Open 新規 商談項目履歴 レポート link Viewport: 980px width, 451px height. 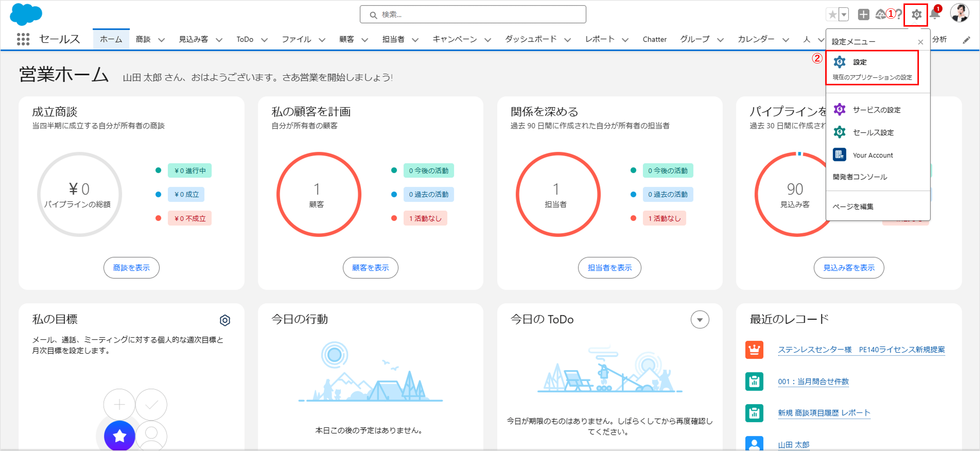[x=824, y=413]
